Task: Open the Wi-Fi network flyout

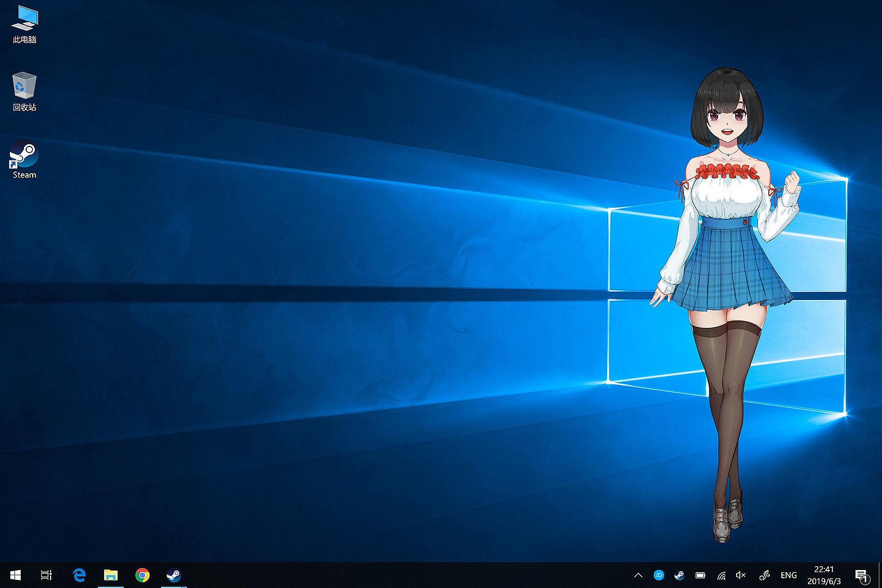Action: pos(721,575)
